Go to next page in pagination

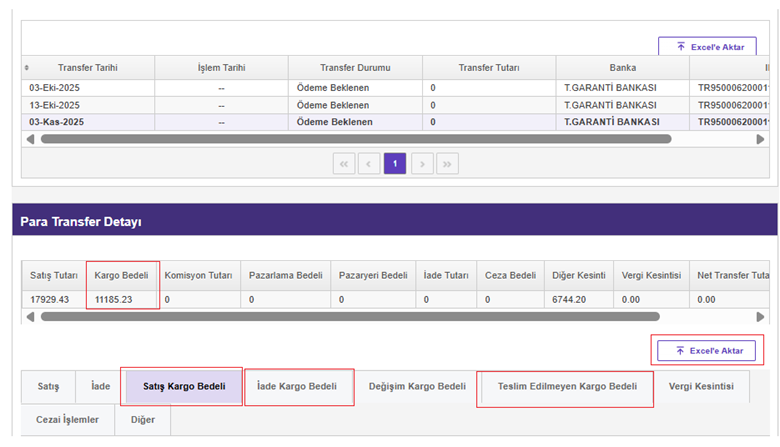(x=421, y=164)
